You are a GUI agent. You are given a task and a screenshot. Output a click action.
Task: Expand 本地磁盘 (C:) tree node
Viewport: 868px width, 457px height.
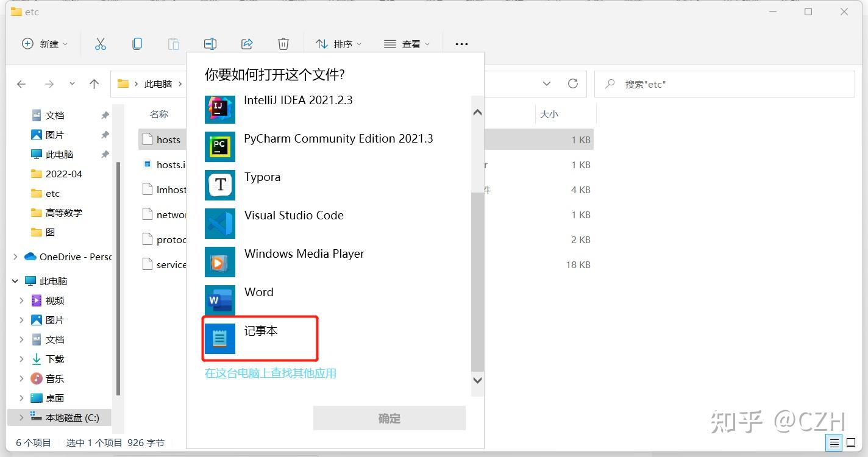(22, 417)
